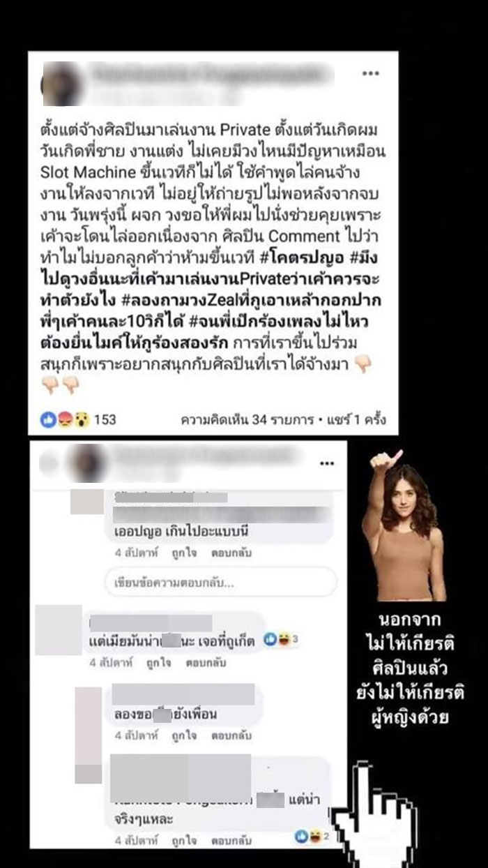Open the top post's three-dot options menu
Viewport: 488px width, 868px height.
click(371, 73)
